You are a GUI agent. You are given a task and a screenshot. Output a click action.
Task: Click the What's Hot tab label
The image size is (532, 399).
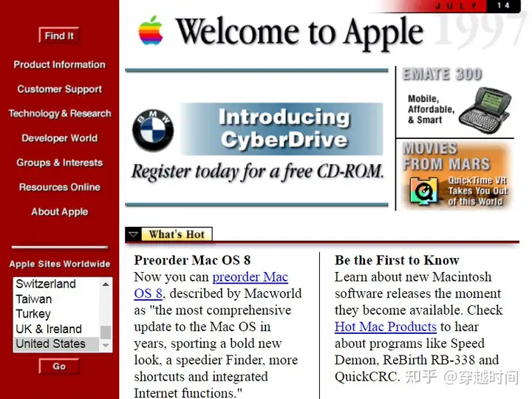[x=177, y=234]
